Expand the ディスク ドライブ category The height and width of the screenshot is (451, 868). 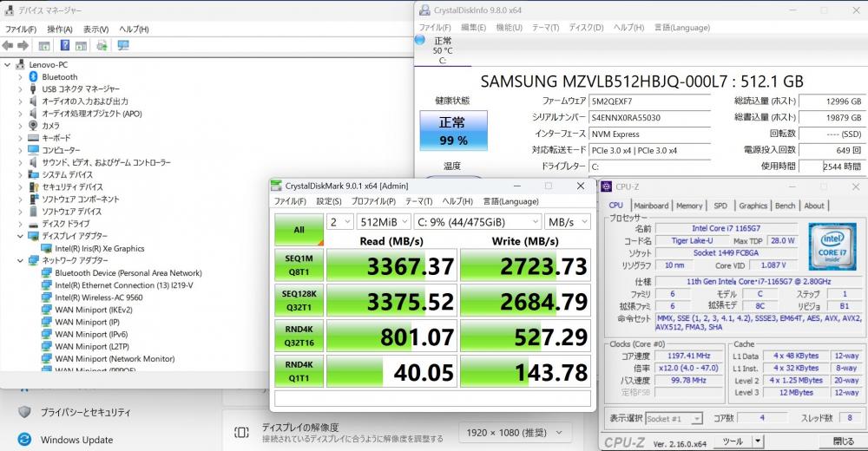point(21,224)
